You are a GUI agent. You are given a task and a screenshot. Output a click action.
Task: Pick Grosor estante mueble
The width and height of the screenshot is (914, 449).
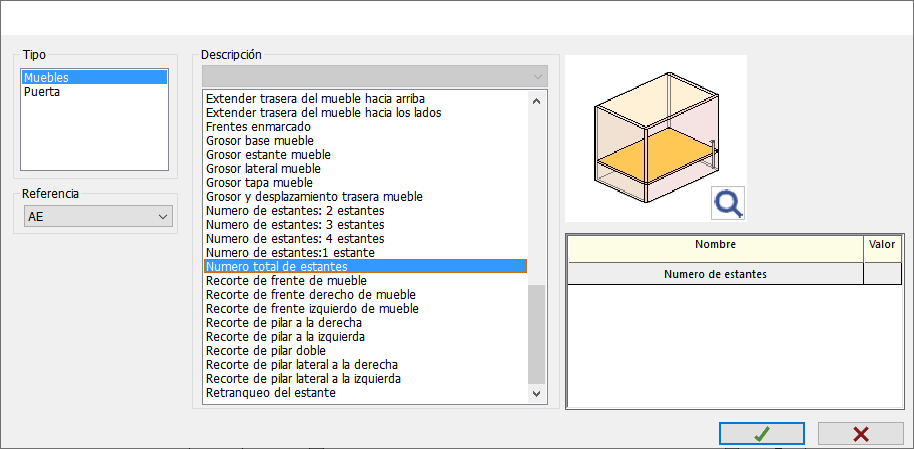365,155
